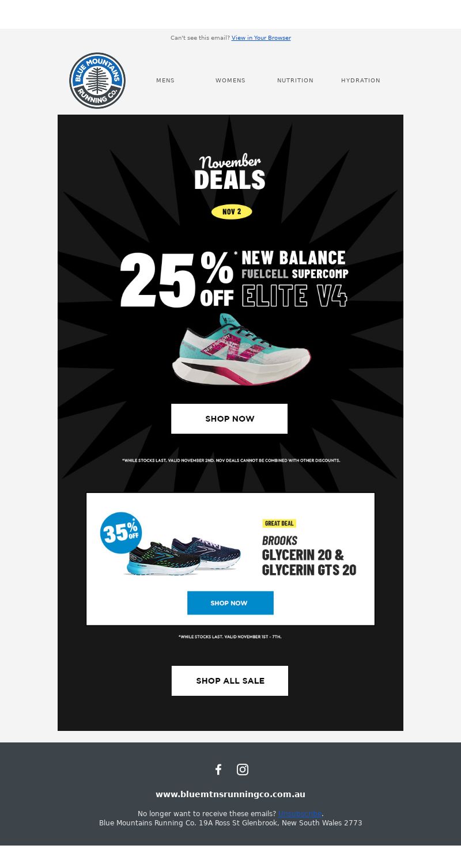Click the SHOP ALL SALE button

click(230, 681)
